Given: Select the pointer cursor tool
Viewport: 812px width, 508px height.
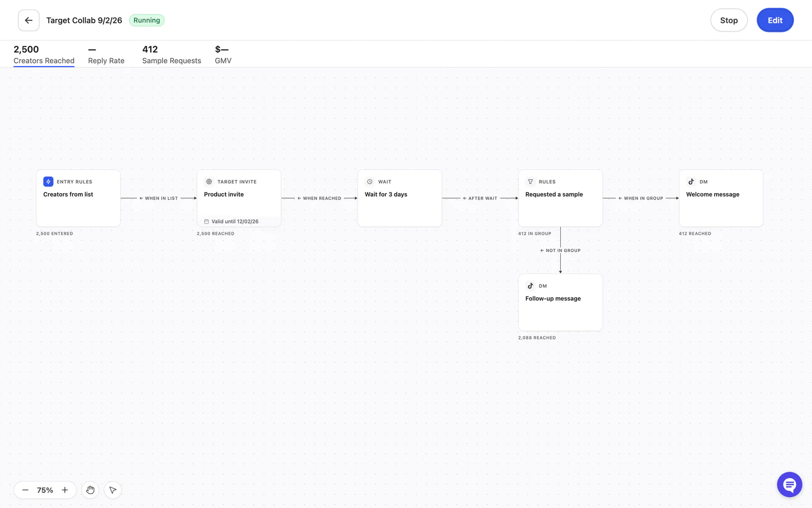Looking at the screenshot, I should point(113,490).
